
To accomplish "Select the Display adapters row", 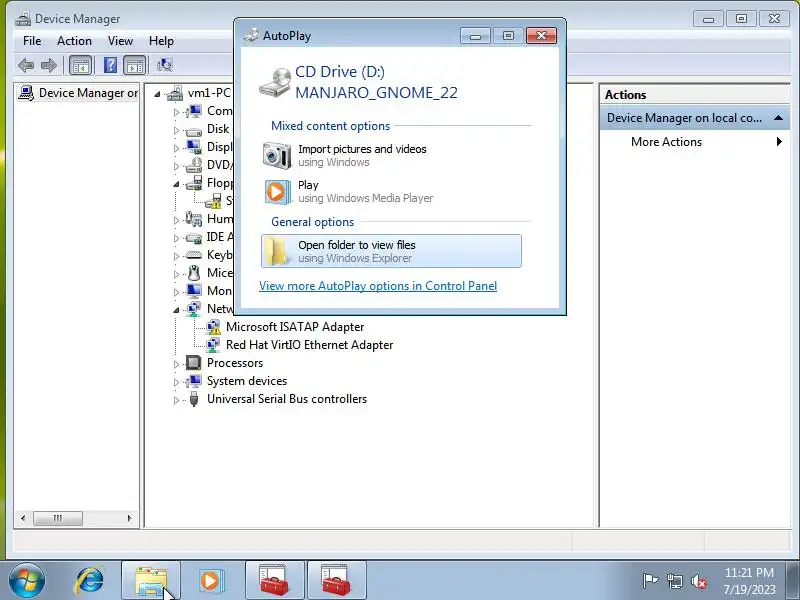I will click(x=209, y=147).
